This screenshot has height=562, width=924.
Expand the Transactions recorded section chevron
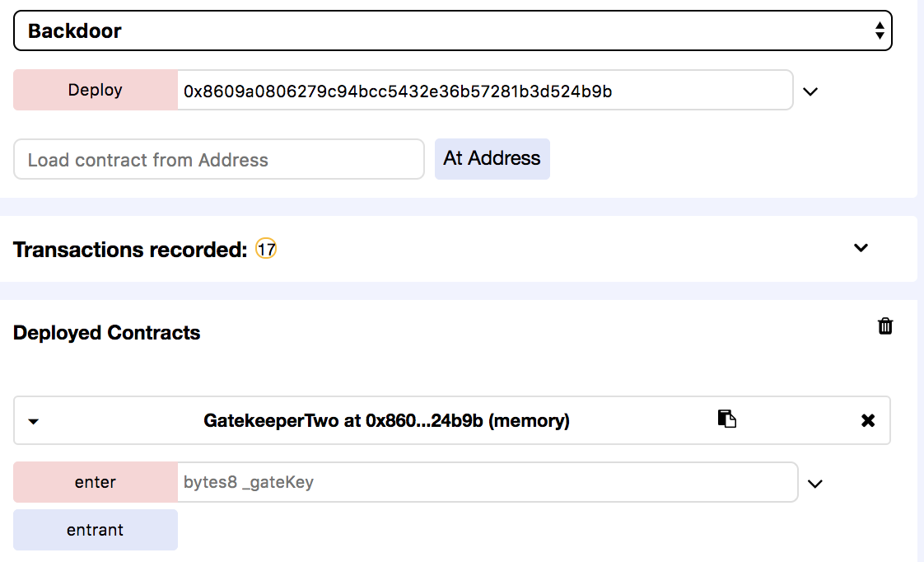(x=861, y=248)
